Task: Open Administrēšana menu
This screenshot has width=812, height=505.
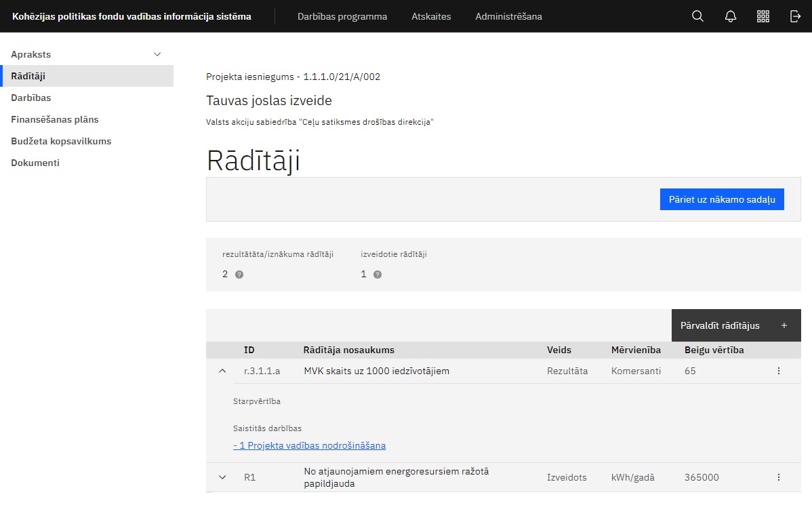Action: (508, 16)
